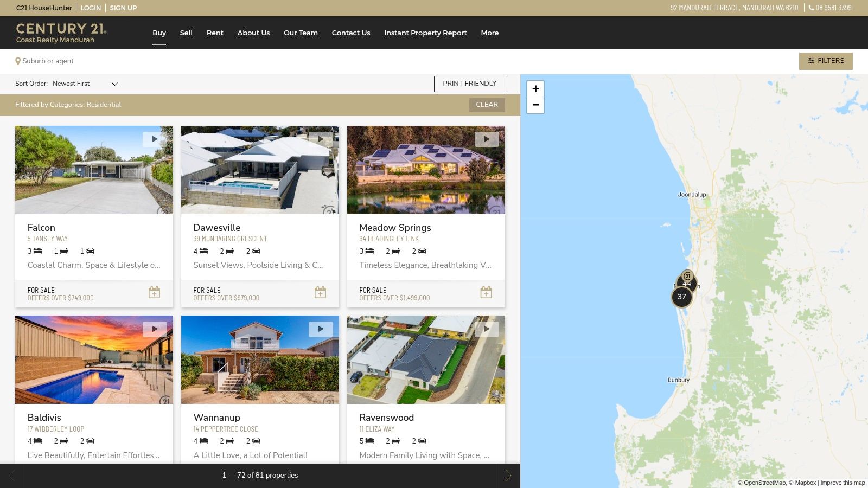Viewport: 868px width, 488px height.
Task: Zoom out on the map
Action: pos(535,105)
